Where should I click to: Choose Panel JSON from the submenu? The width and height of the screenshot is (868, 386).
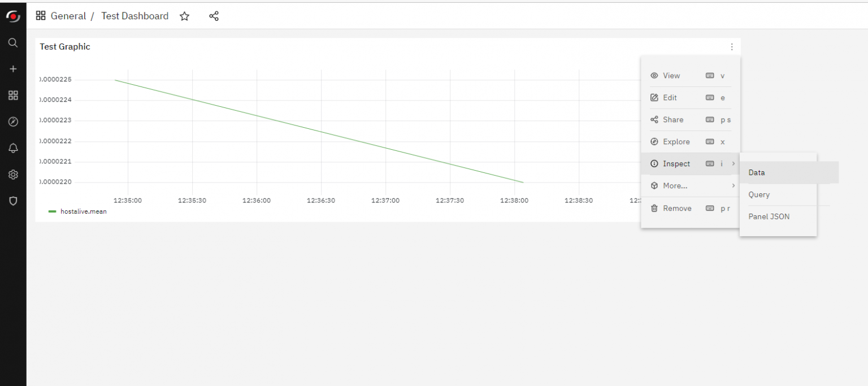[x=769, y=216]
